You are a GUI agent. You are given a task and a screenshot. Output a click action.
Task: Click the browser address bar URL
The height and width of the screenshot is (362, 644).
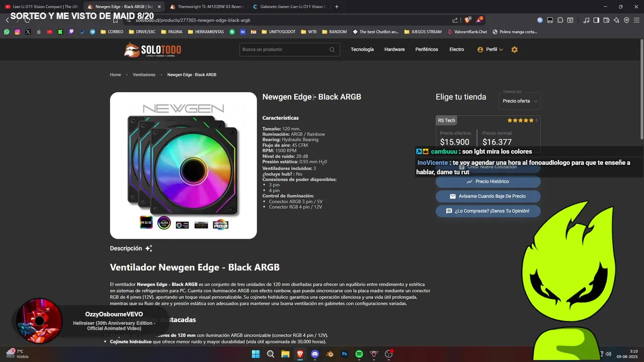pos(193,20)
